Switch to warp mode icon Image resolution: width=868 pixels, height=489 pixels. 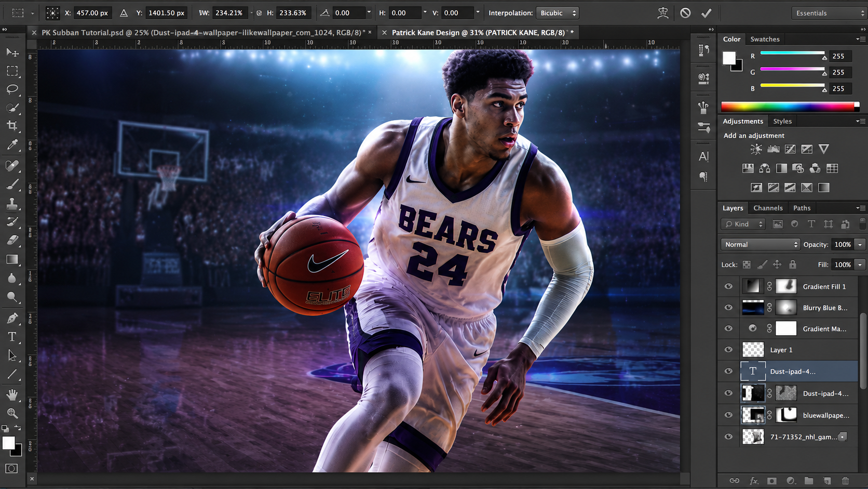tap(663, 13)
